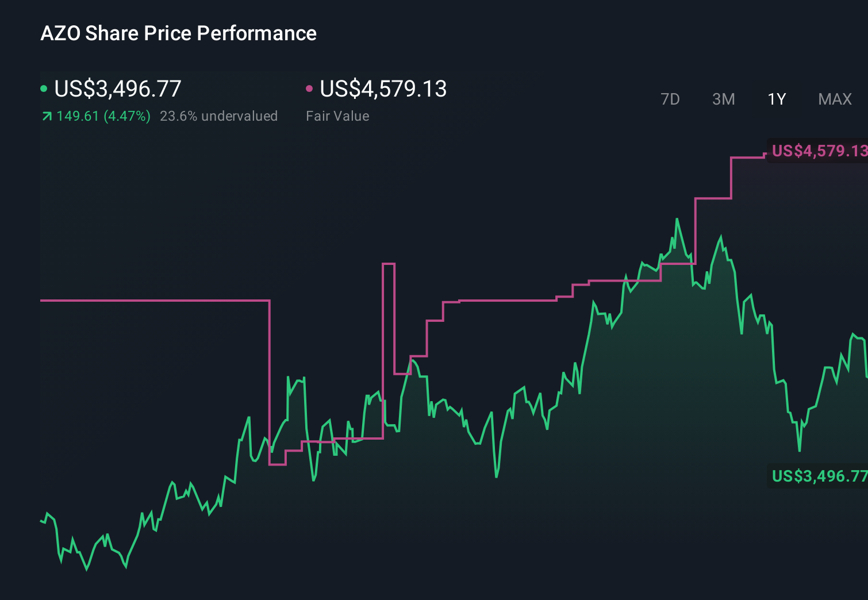Click green up-arrow next to 149.61

point(47,117)
